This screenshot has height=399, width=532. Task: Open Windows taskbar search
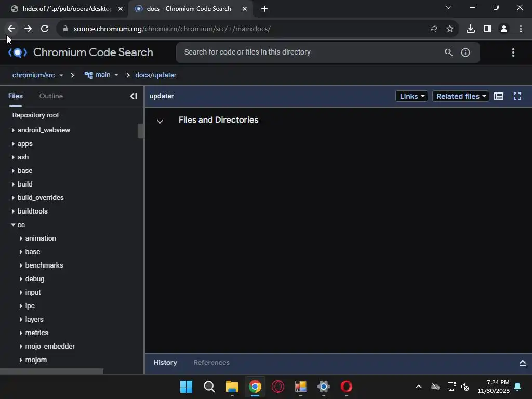tap(209, 387)
